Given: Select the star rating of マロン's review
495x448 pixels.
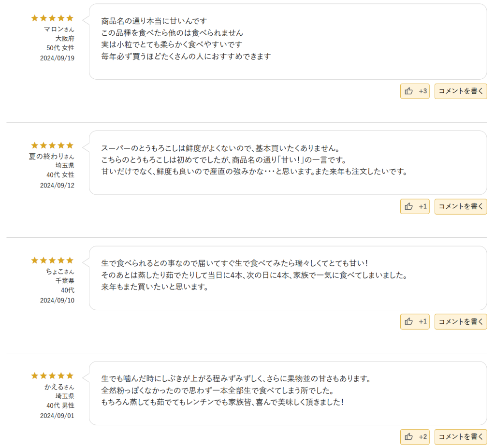Looking at the screenshot, I should 52,18.
